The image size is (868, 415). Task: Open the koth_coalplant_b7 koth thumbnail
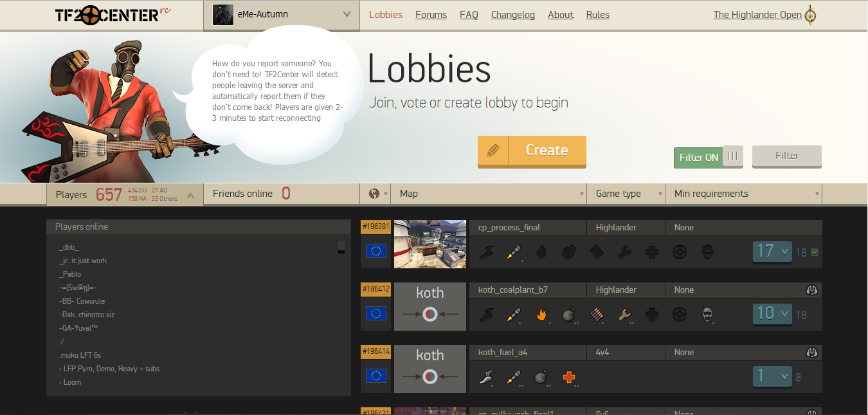pos(430,307)
